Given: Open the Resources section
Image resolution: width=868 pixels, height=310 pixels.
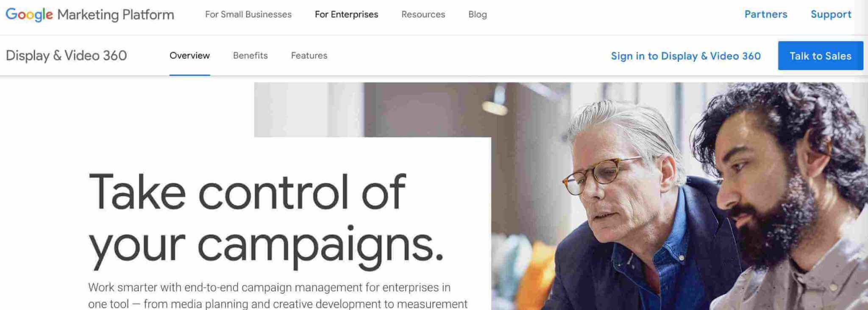Looking at the screenshot, I should point(423,14).
